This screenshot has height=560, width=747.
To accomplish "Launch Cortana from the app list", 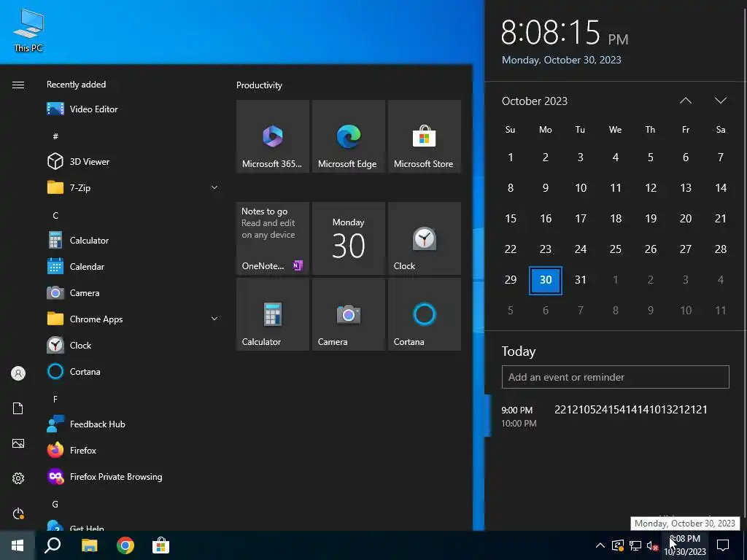I will coord(133,371).
